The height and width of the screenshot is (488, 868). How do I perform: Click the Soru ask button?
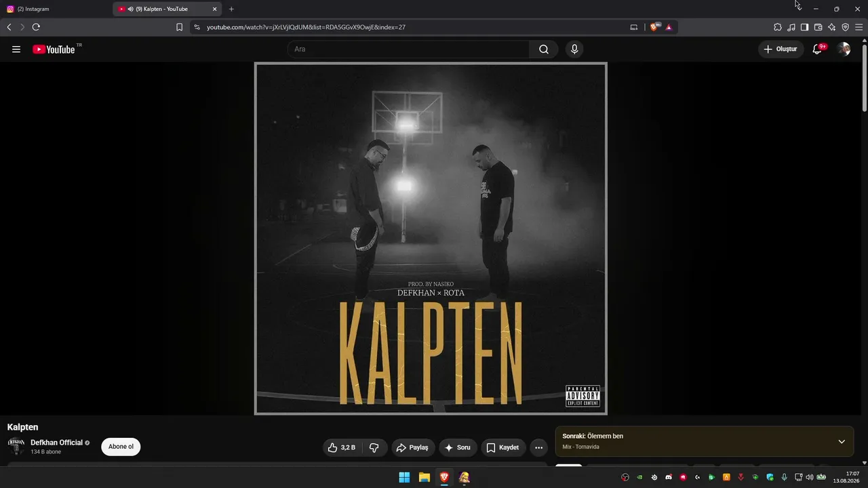458,447
